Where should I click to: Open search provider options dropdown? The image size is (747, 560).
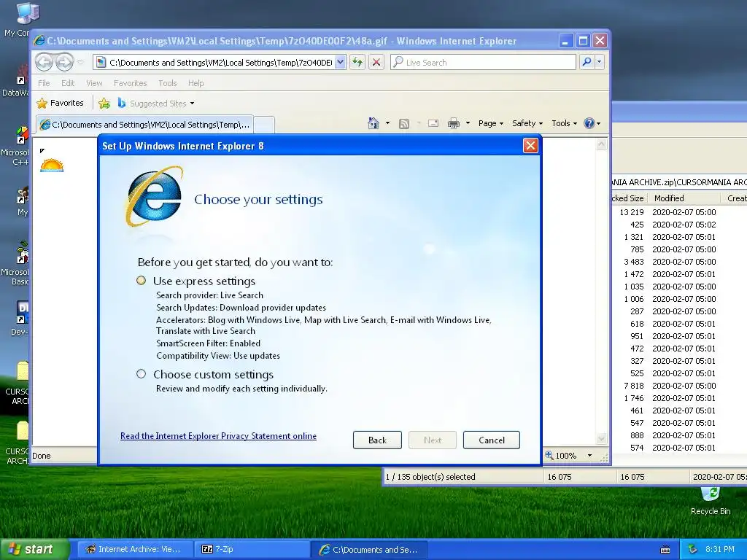[600, 62]
